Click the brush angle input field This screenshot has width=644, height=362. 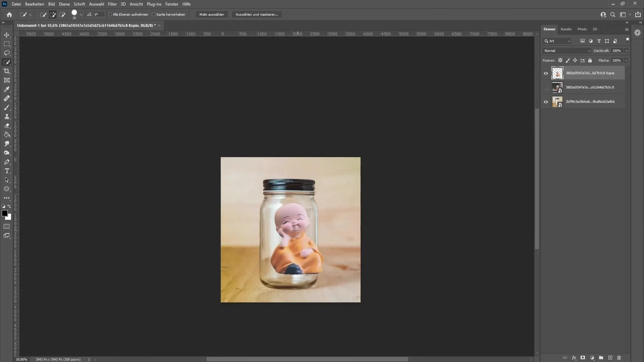pyautogui.click(x=99, y=14)
